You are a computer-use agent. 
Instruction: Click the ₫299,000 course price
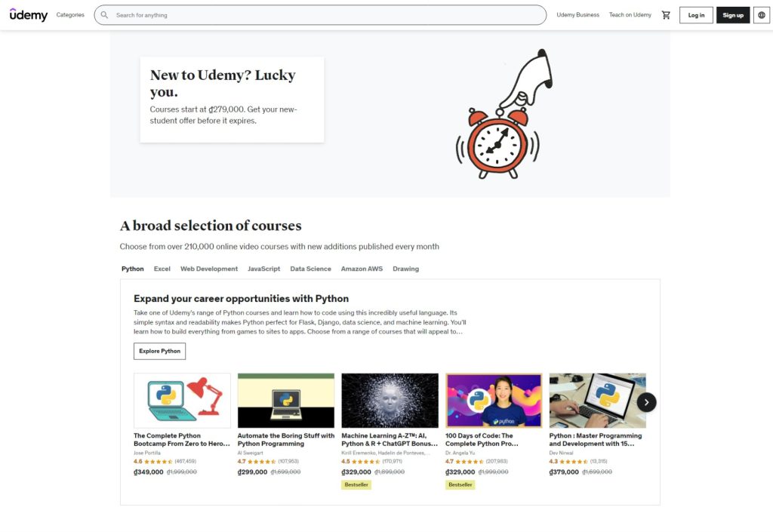coord(252,472)
